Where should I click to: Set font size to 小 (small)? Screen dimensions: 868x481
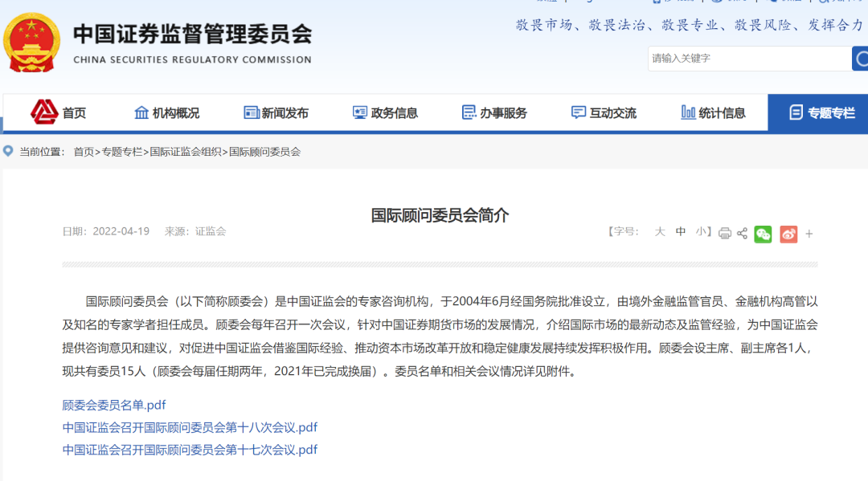701,231
